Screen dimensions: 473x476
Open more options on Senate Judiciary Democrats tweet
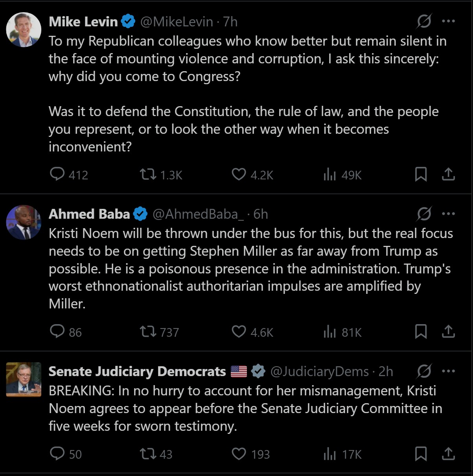[448, 371]
